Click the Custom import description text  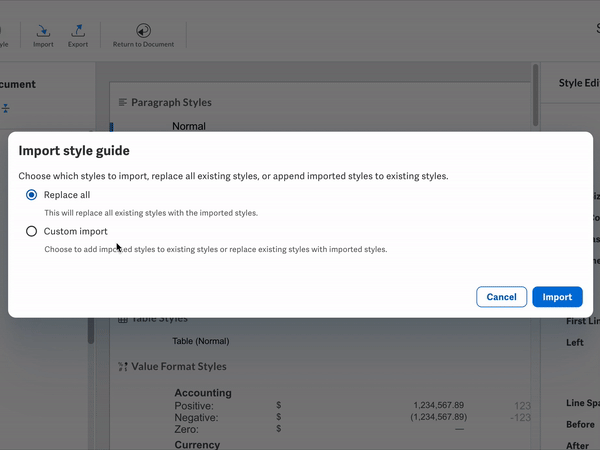215,249
